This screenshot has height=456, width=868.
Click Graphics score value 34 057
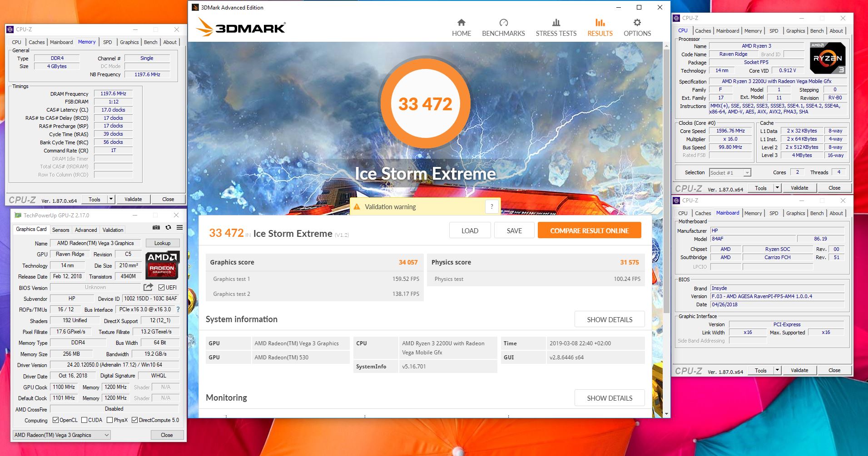click(x=408, y=262)
